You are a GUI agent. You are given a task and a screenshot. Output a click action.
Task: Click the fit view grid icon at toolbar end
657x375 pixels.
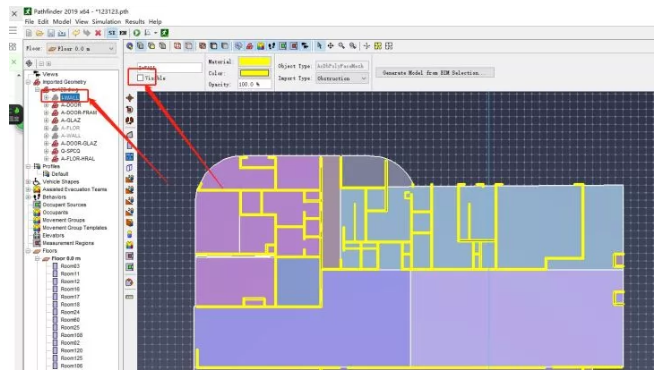389,46
